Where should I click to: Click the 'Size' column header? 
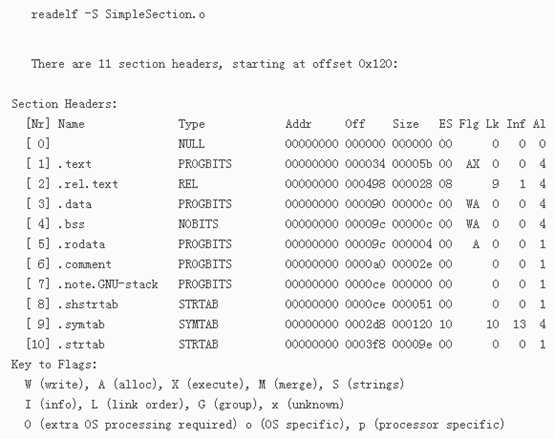(x=406, y=124)
